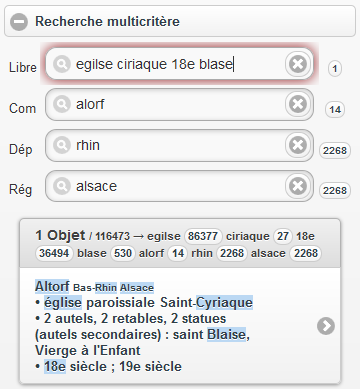Click the magnifier icon in Libre field
Screen dimensions: 360x389
[x=62, y=64]
